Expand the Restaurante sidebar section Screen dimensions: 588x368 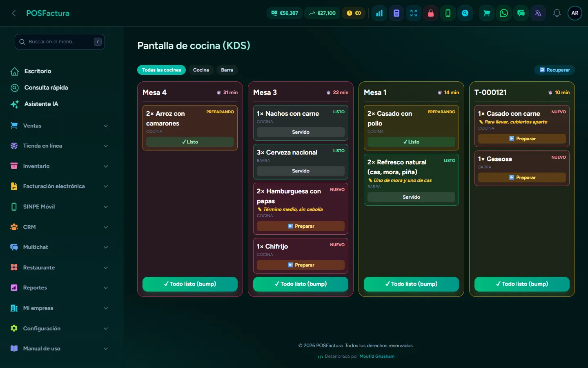60,267
